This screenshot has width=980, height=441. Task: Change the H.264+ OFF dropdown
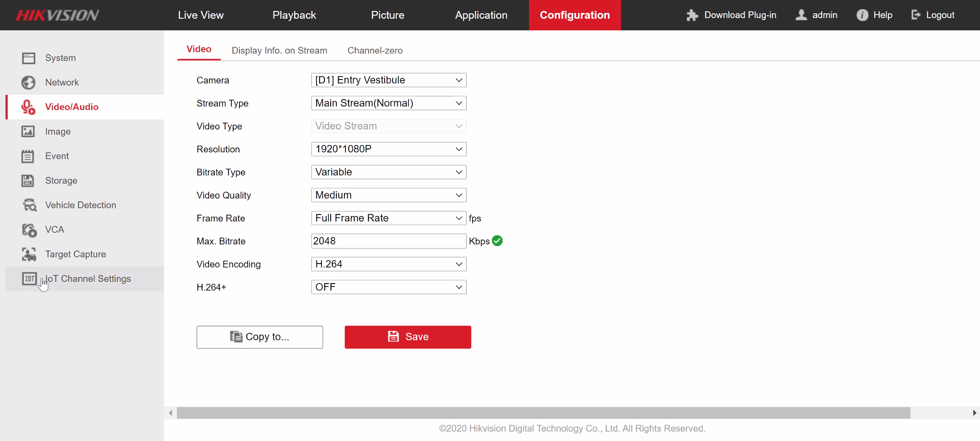tap(388, 287)
